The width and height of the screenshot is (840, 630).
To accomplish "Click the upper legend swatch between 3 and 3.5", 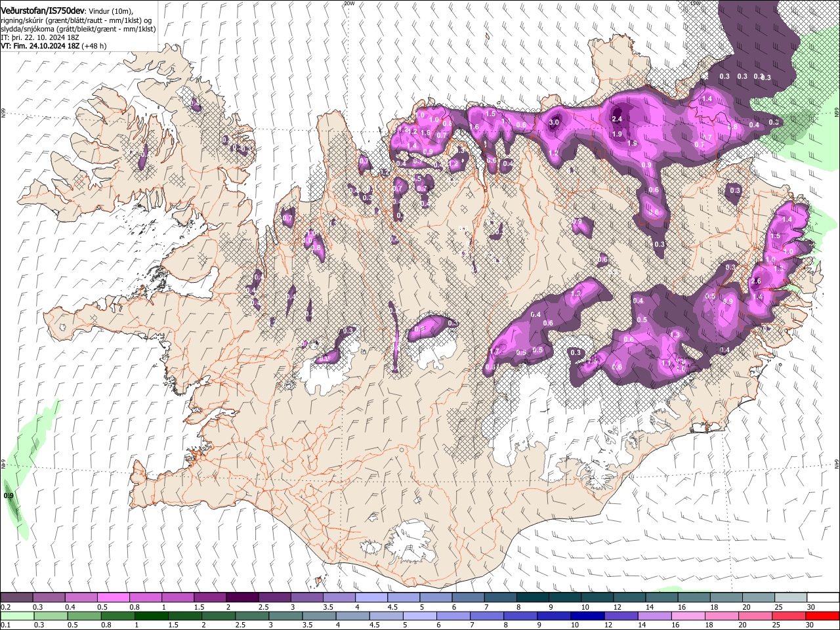I will pos(306,597).
